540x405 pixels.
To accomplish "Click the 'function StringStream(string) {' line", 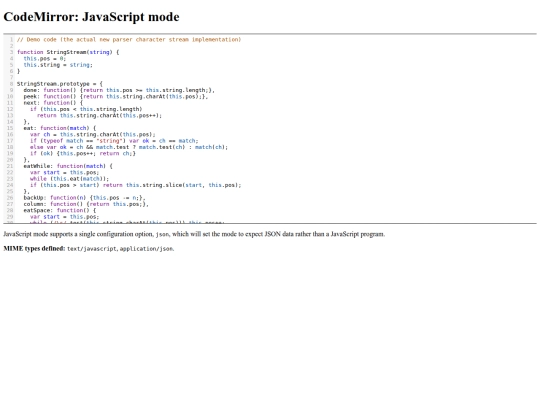I will (x=68, y=52).
